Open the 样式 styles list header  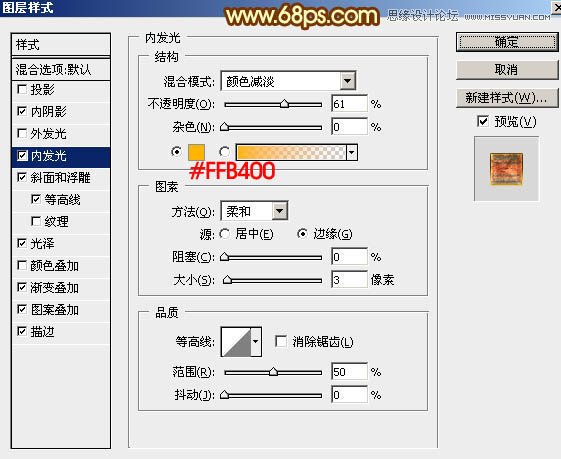click(x=61, y=45)
